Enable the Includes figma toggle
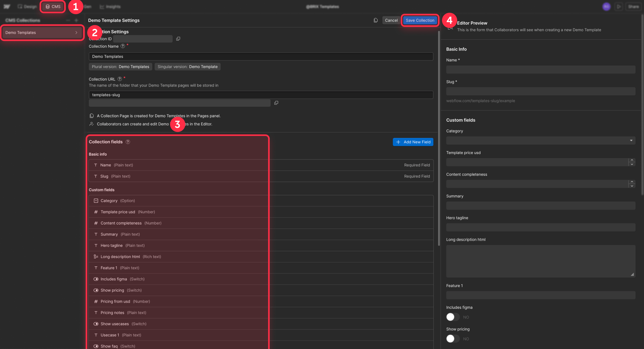Viewport: 644px width, 349px height. coord(452,317)
